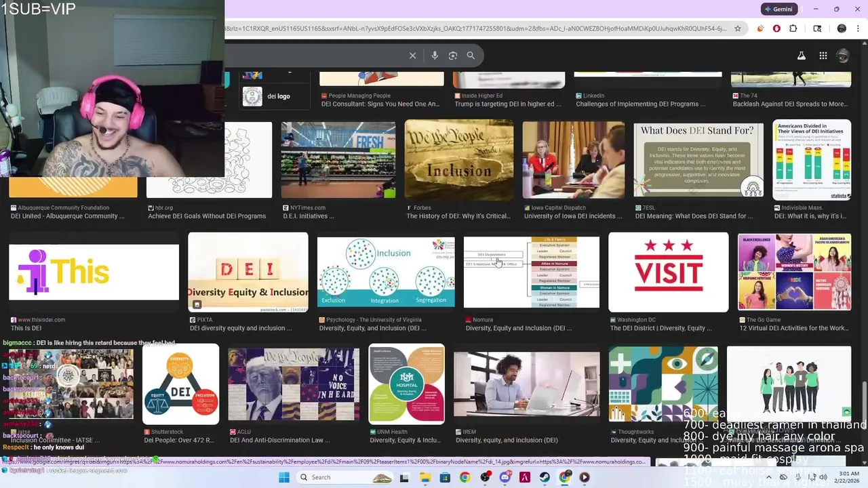The image size is (868, 488).
Task: Open the media player taskbar icon
Action: pos(585,477)
